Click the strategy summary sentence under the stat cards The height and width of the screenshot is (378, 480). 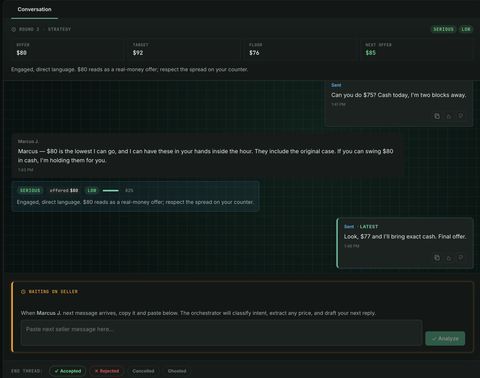(130, 70)
